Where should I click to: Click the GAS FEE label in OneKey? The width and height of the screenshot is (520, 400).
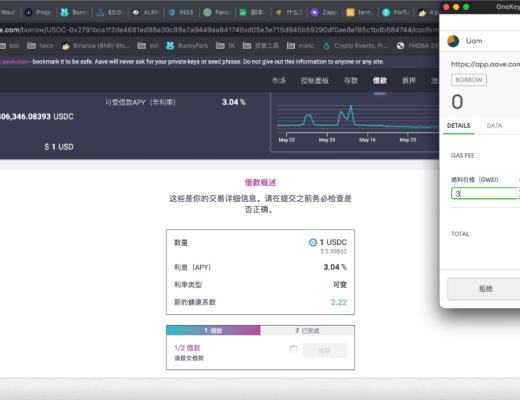click(462, 155)
